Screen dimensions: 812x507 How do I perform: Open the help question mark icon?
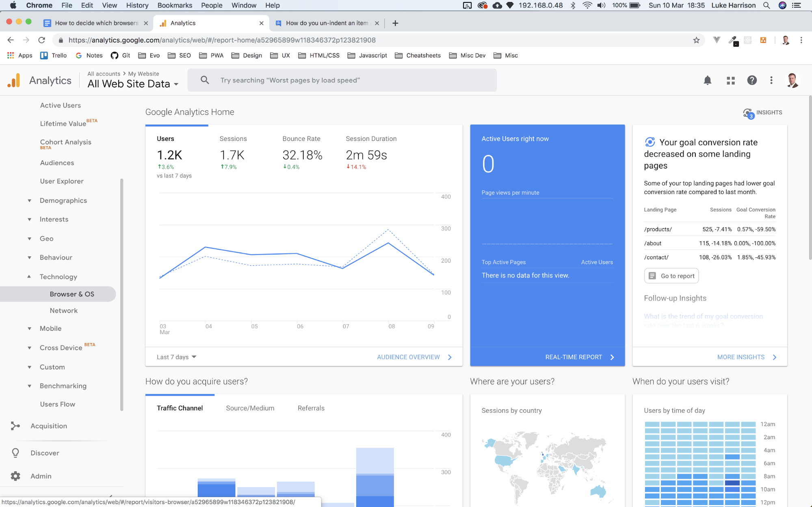pos(752,80)
